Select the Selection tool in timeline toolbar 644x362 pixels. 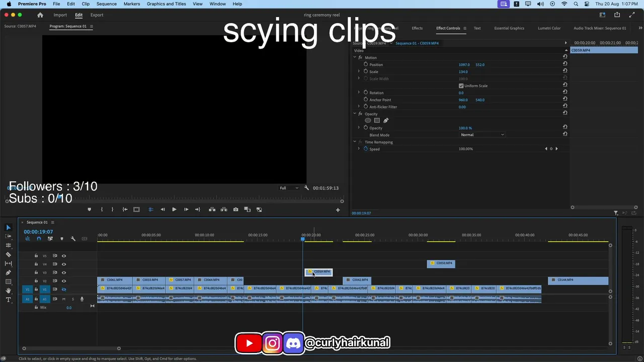(x=8, y=228)
